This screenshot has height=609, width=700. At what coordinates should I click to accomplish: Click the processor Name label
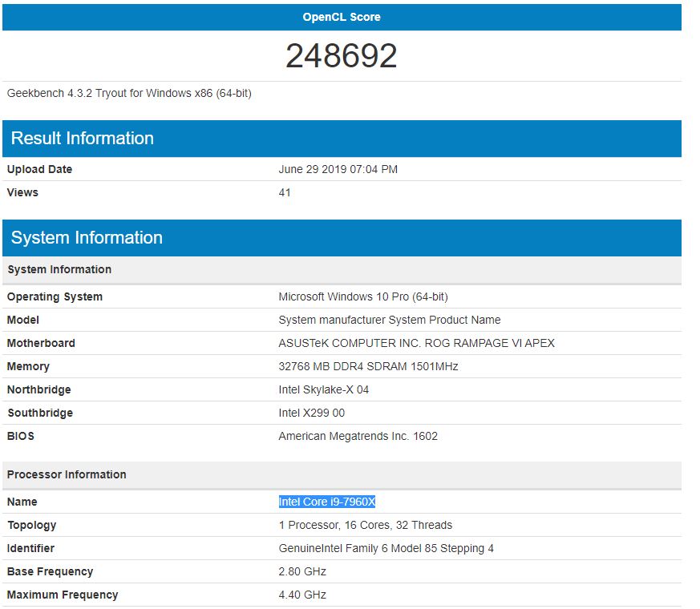point(22,502)
